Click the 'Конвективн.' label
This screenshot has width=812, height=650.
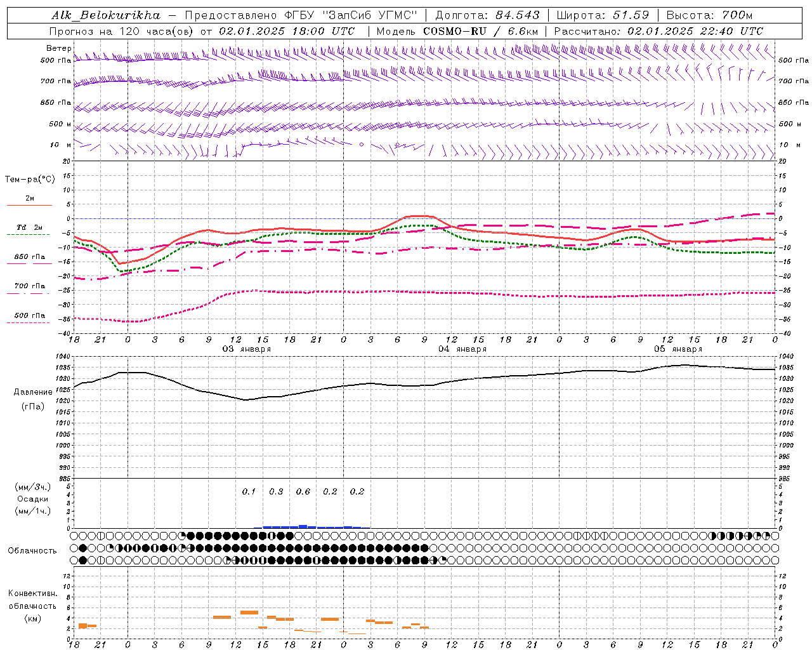(33, 593)
